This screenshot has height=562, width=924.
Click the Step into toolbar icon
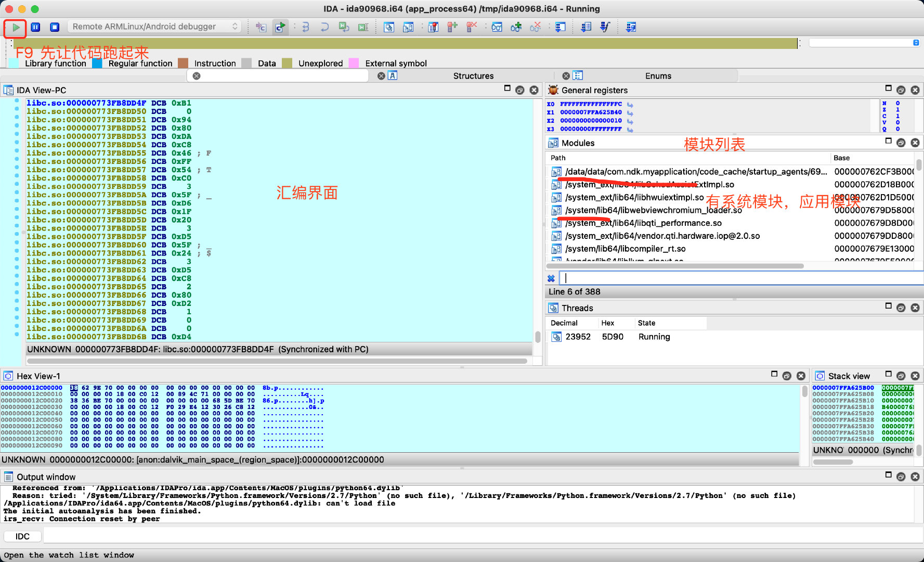click(x=305, y=27)
